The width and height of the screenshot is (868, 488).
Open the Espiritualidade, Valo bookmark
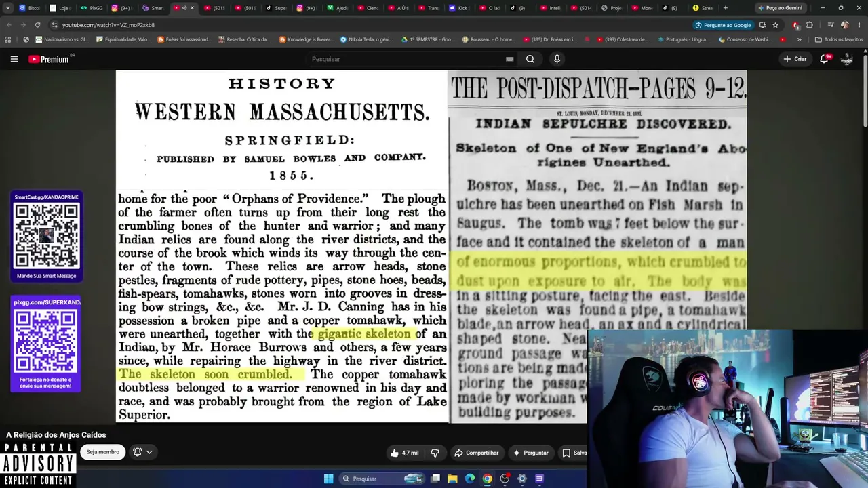[123, 39]
